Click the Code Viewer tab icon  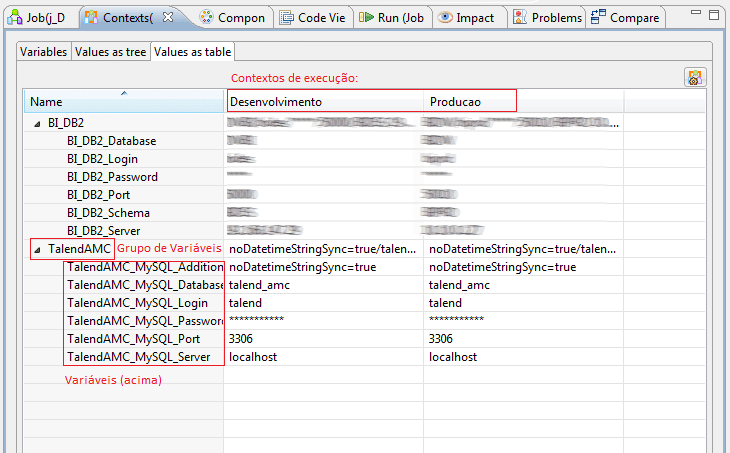click(287, 17)
